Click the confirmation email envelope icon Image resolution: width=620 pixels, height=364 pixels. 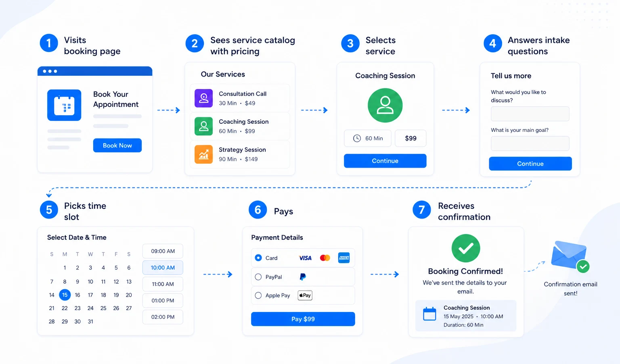(570, 256)
